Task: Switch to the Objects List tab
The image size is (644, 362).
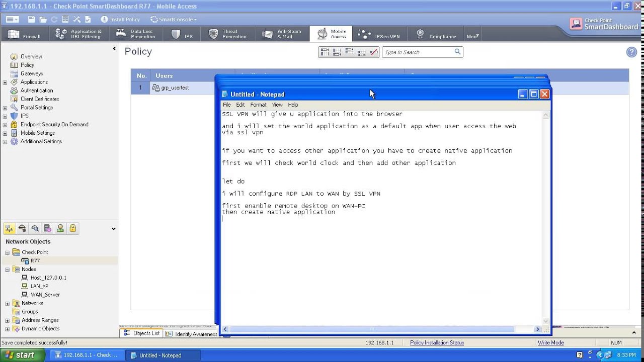Action: click(x=142, y=333)
